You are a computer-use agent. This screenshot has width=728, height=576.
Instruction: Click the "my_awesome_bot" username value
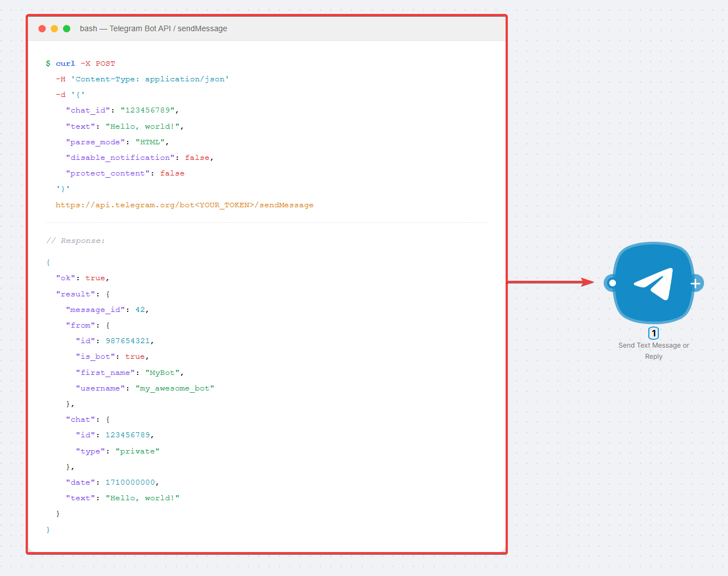coord(174,388)
